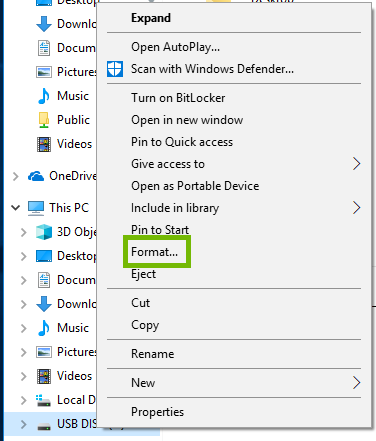The image size is (376, 441).
Task: Expand Pictures node under This PC
Action: click(x=23, y=352)
